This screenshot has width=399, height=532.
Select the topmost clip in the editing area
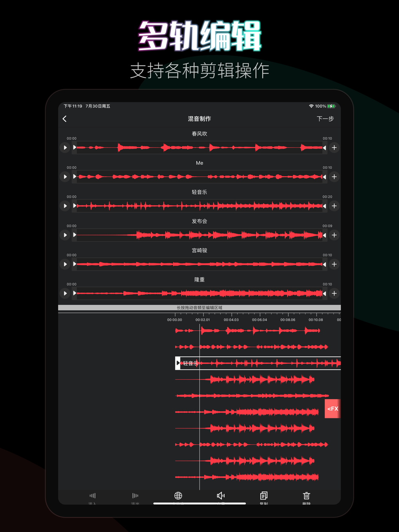point(247,331)
